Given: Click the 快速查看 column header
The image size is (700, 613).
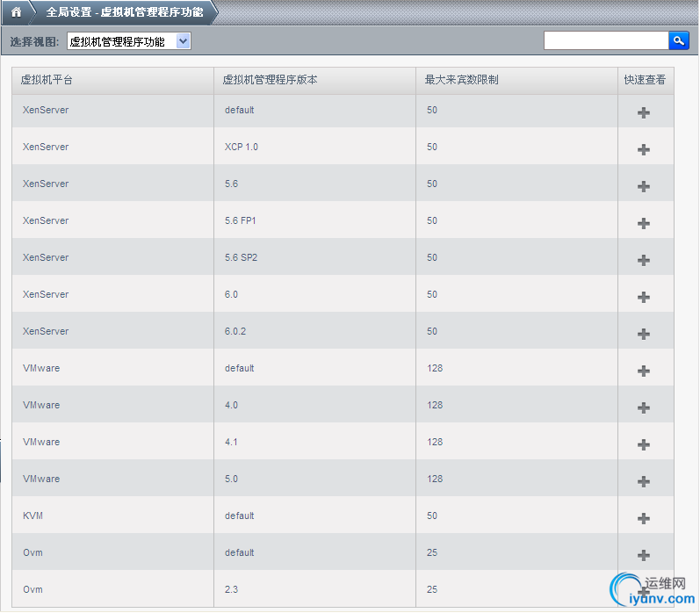Looking at the screenshot, I should pyautogui.click(x=646, y=80).
